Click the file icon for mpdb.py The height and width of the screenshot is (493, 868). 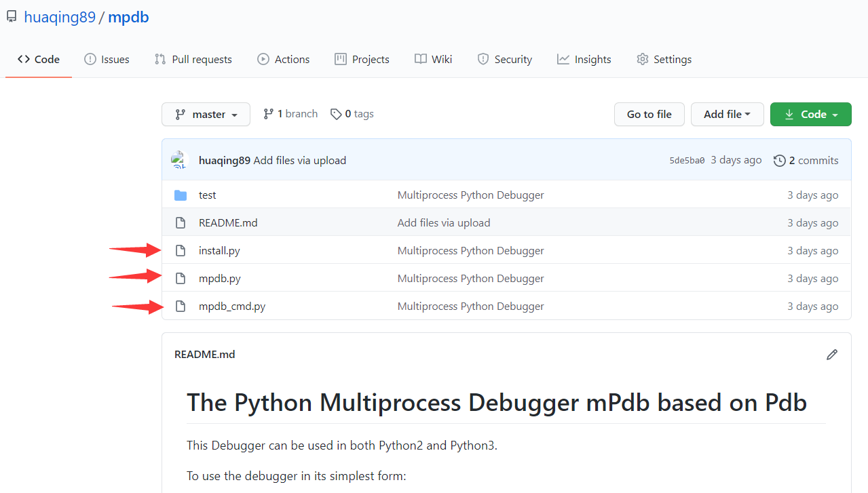[180, 279]
